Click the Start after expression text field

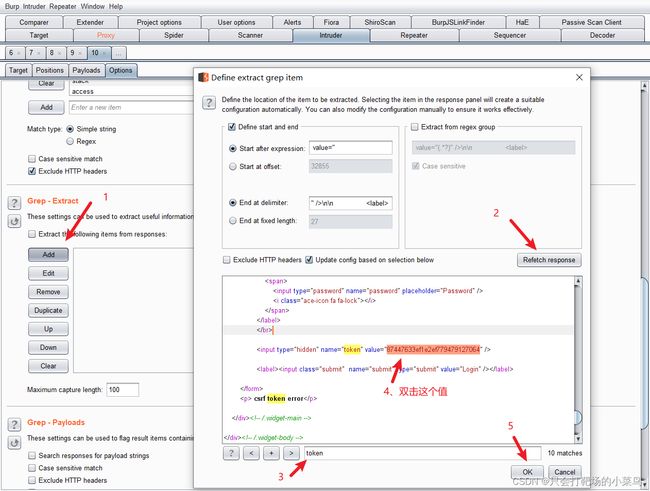pyautogui.click(x=351, y=148)
